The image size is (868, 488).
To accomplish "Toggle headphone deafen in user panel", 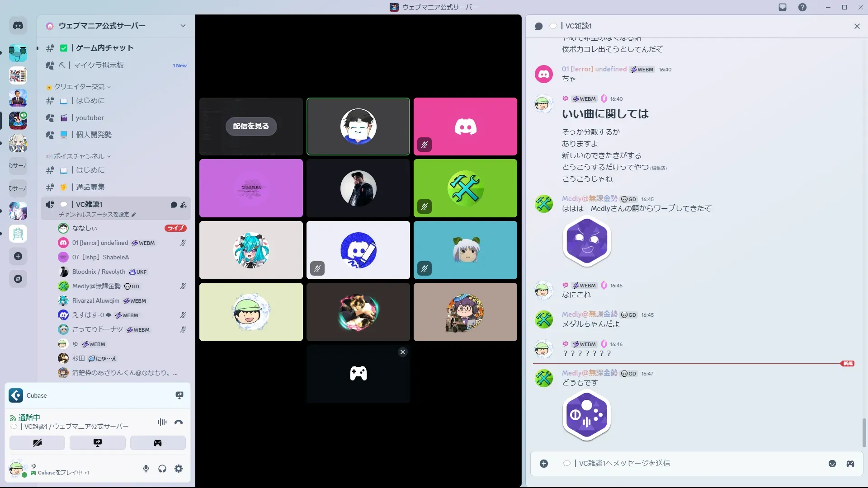I will (x=162, y=469).
